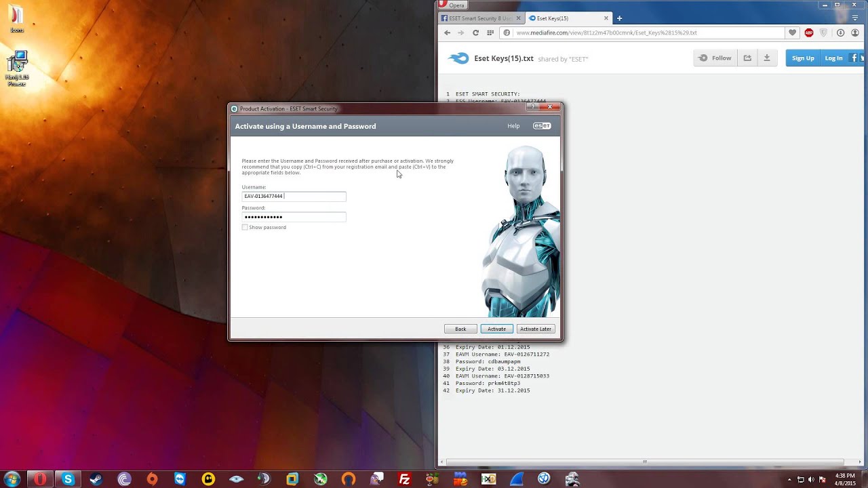Click the text 'EAVM Username: EAV-0128715033'

(x=502, y=375)
